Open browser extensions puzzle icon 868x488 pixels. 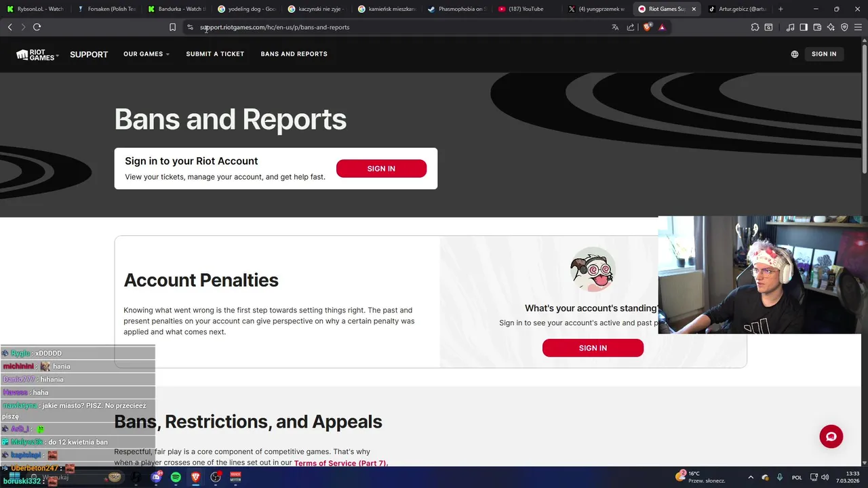[755, 27]
